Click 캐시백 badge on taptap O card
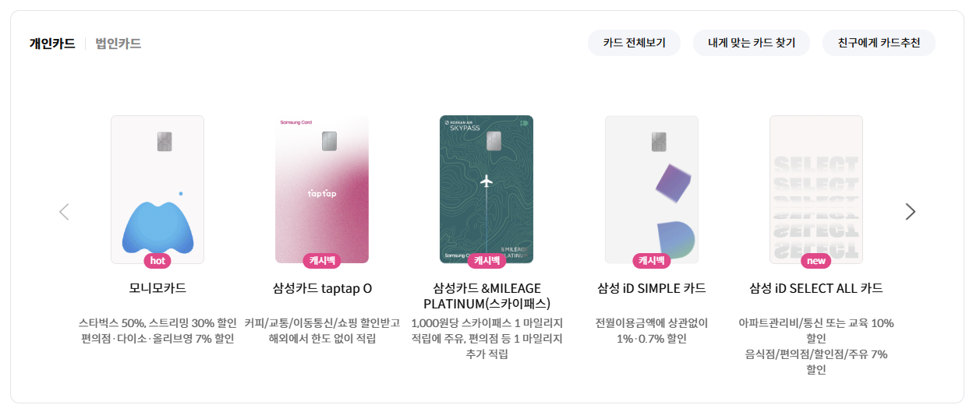 [x=322, y=261]
